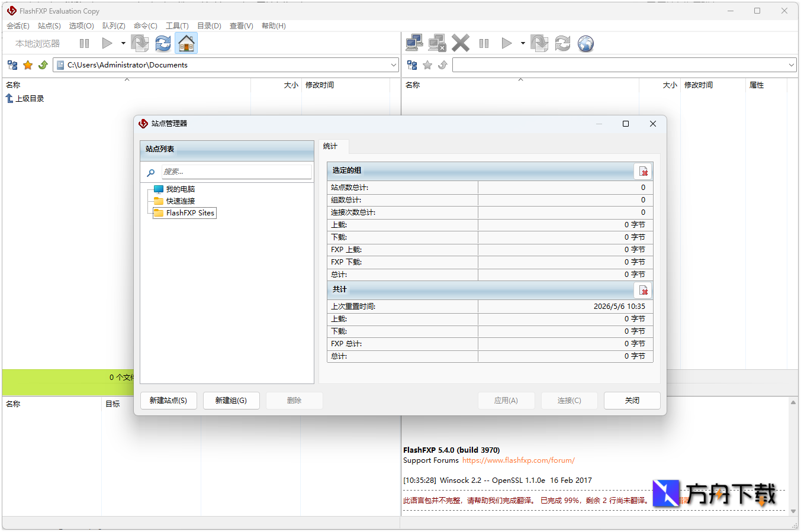The width and height of the screenshot is (801, 532).
Task: Click the 大小 column header in remote pane
Action: tap(670, 85)
